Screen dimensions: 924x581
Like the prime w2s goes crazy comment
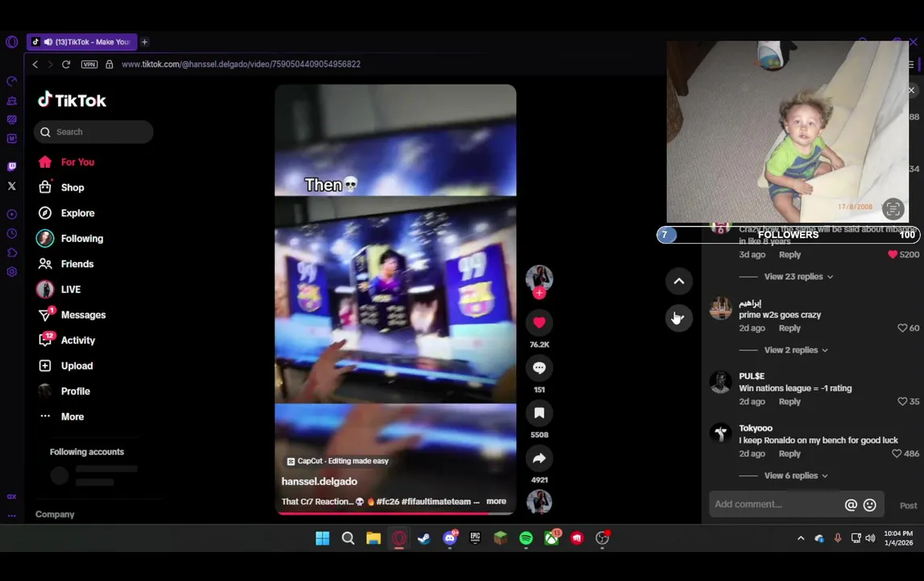[x=902, y=328]
